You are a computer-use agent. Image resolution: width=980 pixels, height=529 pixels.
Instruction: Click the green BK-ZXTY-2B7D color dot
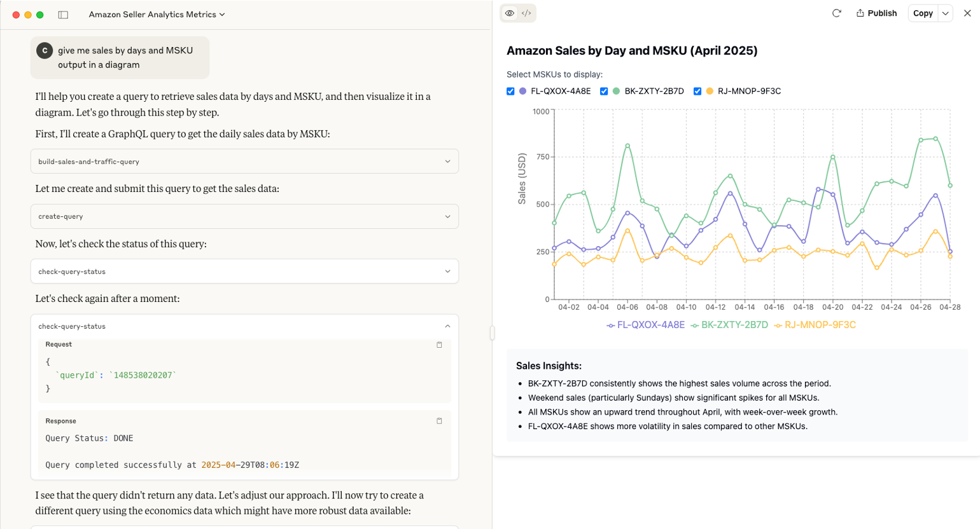616,92
